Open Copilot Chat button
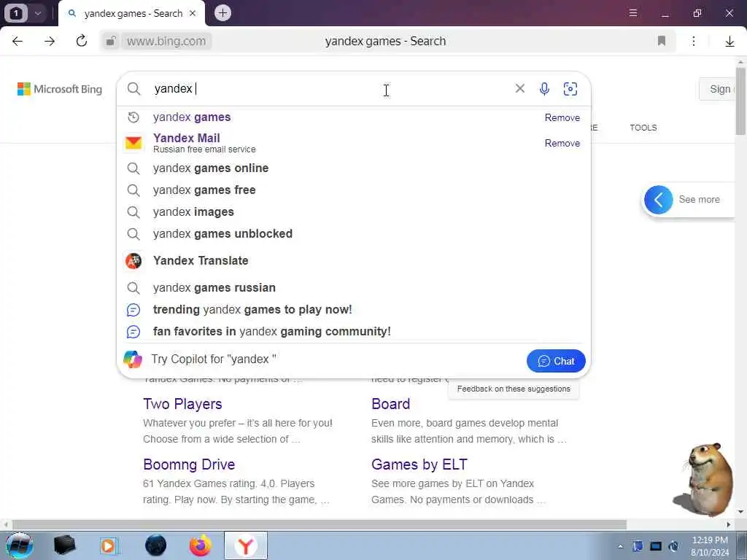 (556, 361)
